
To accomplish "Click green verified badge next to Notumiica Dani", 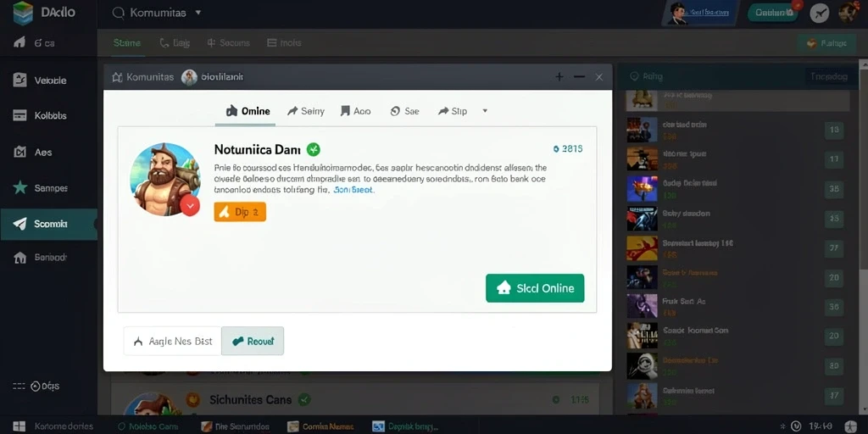I will point(314,149).
